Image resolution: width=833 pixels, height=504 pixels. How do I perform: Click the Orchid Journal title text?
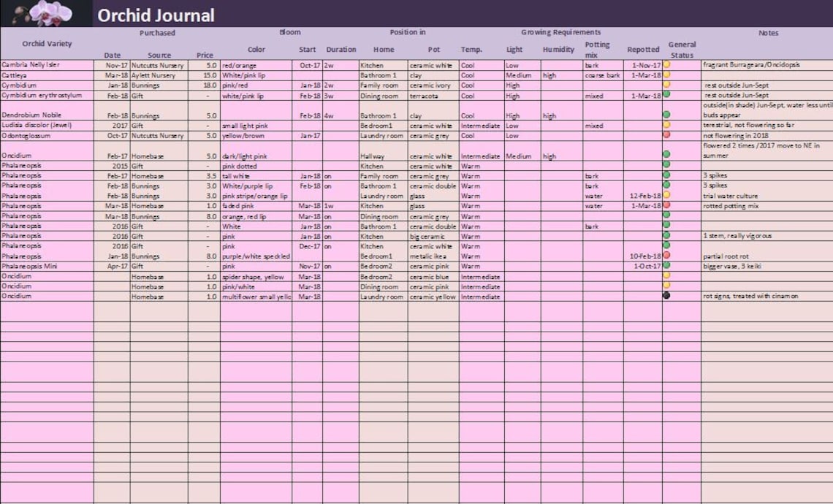click(156, 14)
